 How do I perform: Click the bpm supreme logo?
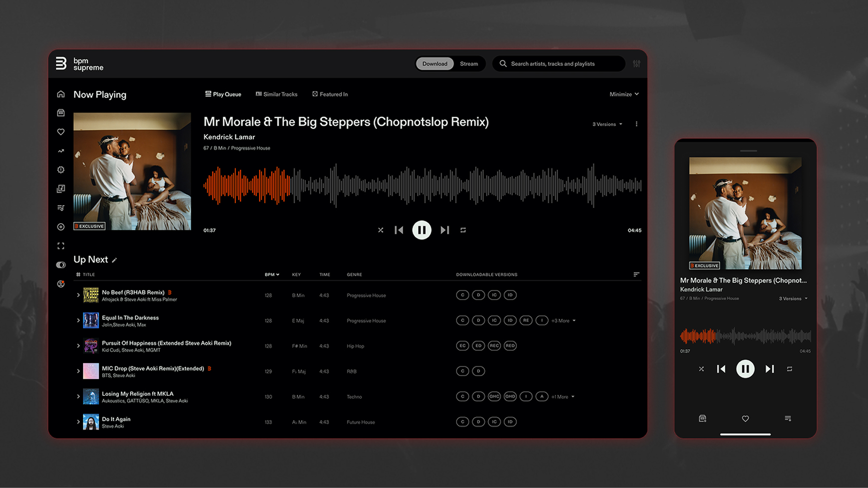click(79, 64)
